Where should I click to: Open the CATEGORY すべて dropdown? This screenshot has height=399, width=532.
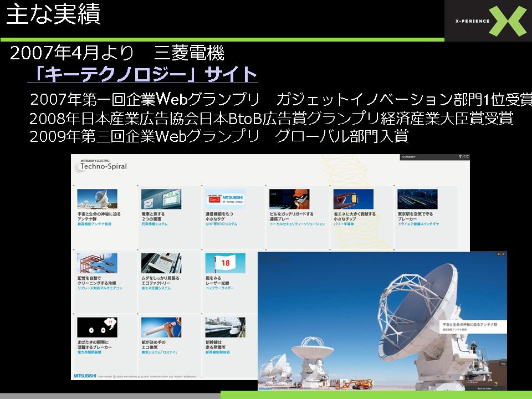click(x=435, y=157)
